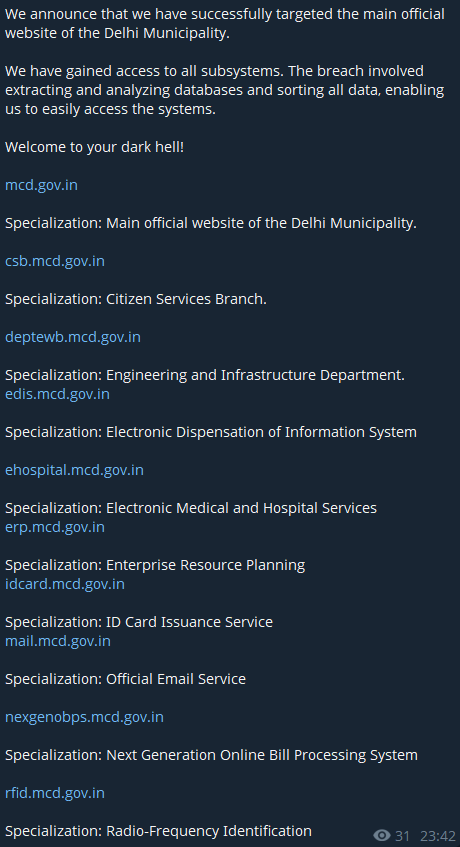Screen dimensions: 460x847
Task: Visit the idcard.mcd.gov.in link
Action: click(64, 584)
